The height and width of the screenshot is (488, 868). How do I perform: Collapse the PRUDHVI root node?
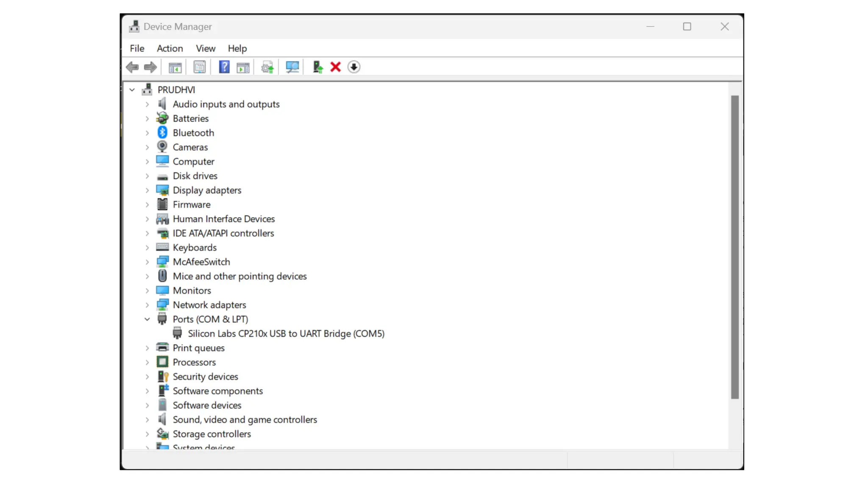pos(132,90)
